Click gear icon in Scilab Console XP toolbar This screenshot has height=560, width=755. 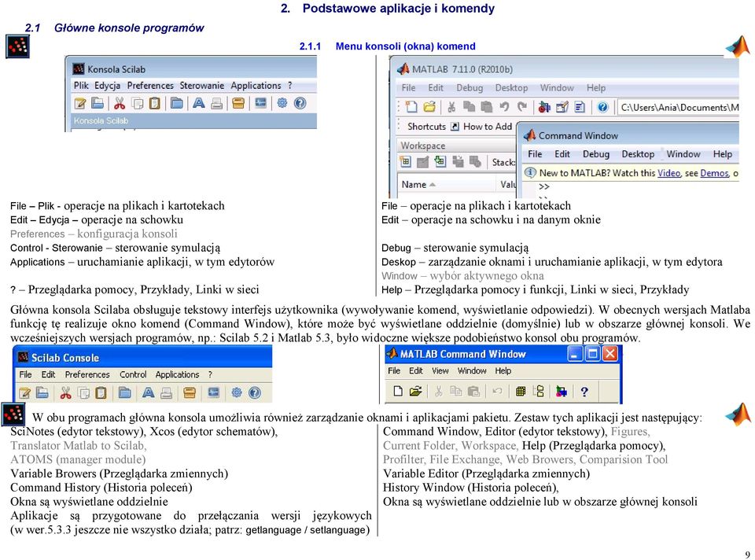(237, 393)
